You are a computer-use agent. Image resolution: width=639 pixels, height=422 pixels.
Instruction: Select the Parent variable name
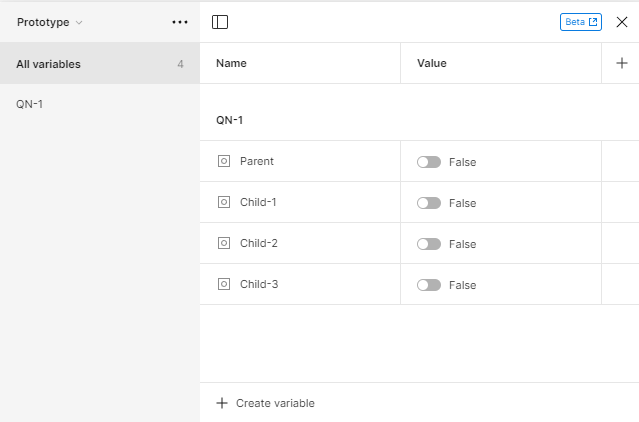point(257,161)
